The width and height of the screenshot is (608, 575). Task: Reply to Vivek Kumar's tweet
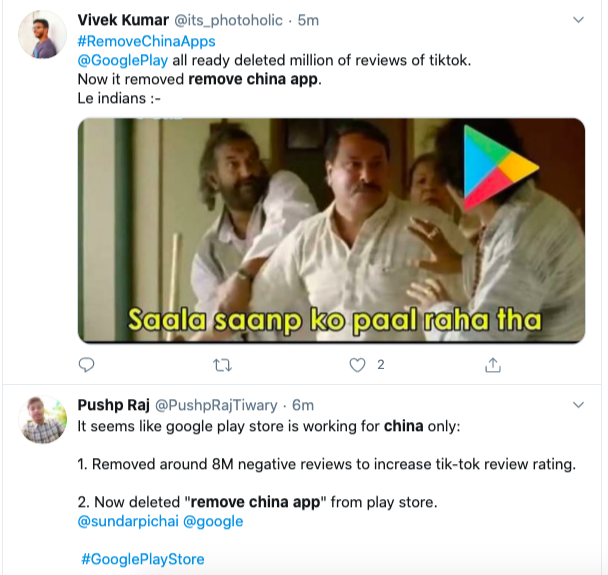point(87,365)
